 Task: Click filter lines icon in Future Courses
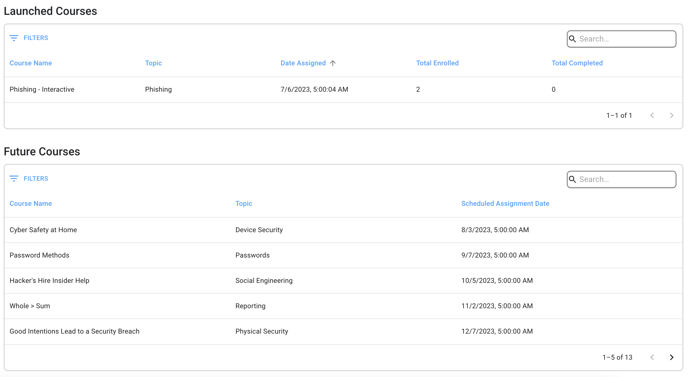(x=14, y=179)
